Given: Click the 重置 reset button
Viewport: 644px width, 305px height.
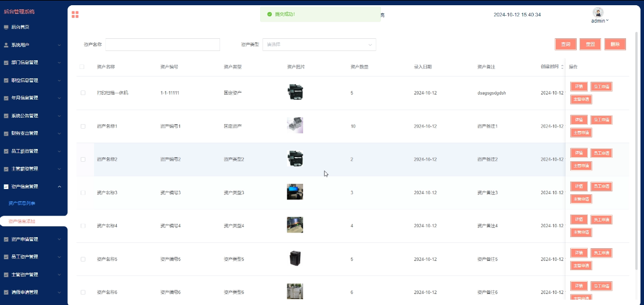Looking at the screenshot, I should click(590, 44).
